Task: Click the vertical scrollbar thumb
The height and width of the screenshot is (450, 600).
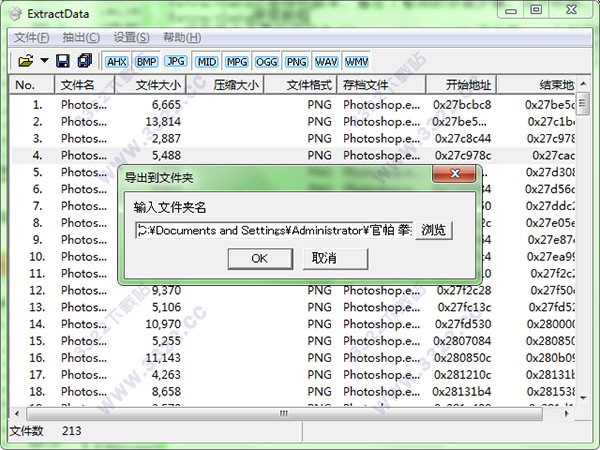Action: pyautogui.click(x=583, y=103)
